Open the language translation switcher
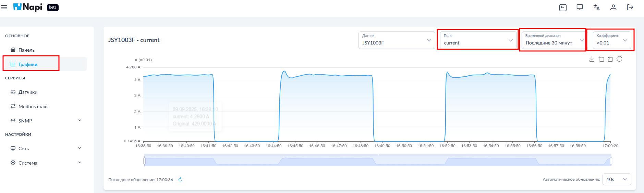Viewport: 644px width, 193px height. [596, 8]
